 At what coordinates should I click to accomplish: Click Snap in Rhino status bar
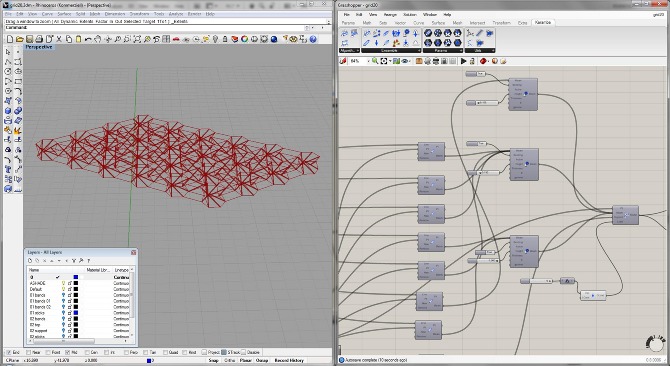point(213,360)
